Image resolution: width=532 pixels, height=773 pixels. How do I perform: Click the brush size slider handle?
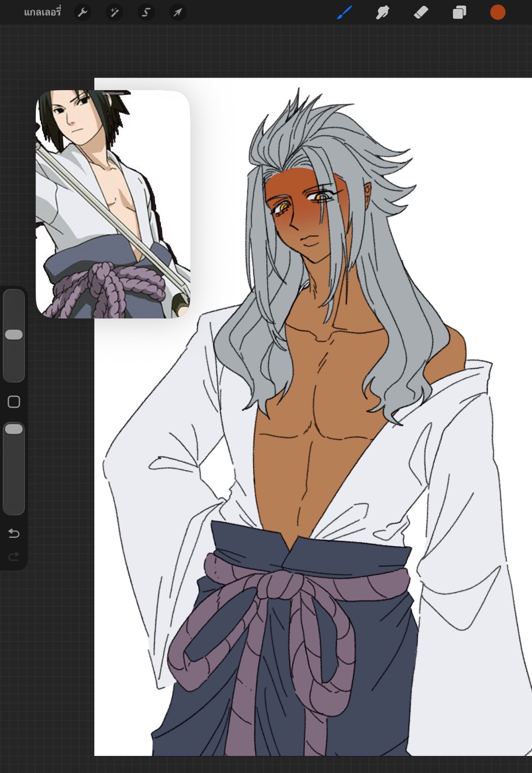click(x=14, y=335)
